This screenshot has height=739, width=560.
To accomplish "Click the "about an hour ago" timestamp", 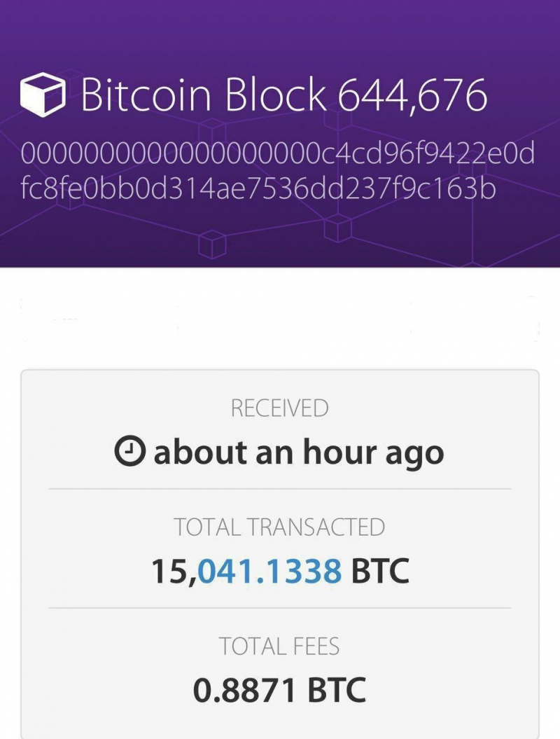I will (x=298, y=453).
